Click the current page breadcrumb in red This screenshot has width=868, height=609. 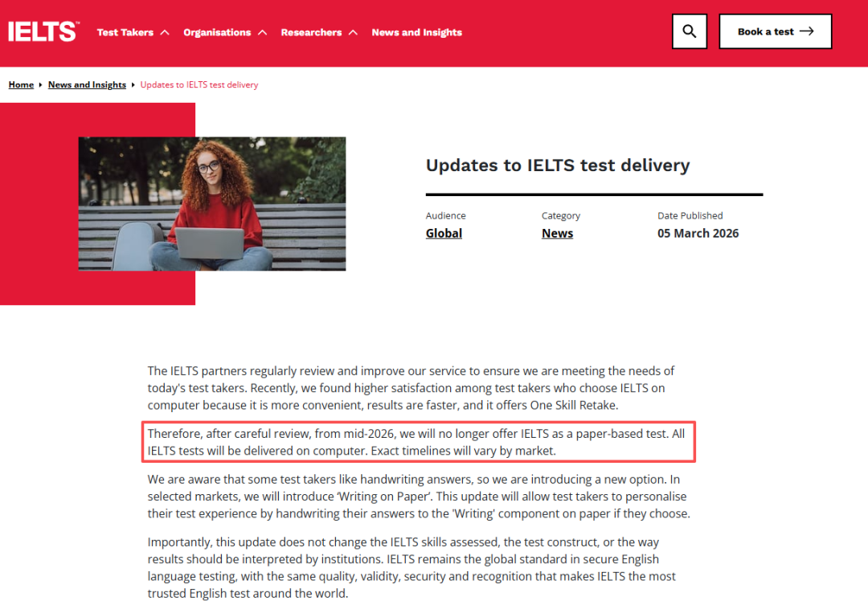coord(199,85)
